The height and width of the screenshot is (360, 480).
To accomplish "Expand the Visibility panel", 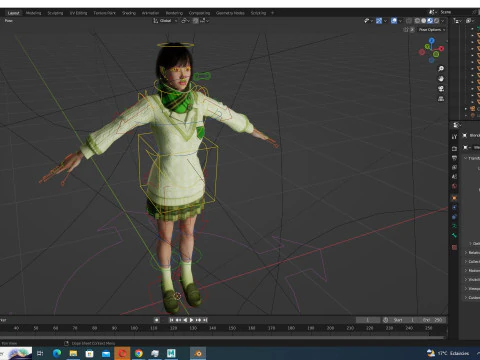I will tap(466, 280).
